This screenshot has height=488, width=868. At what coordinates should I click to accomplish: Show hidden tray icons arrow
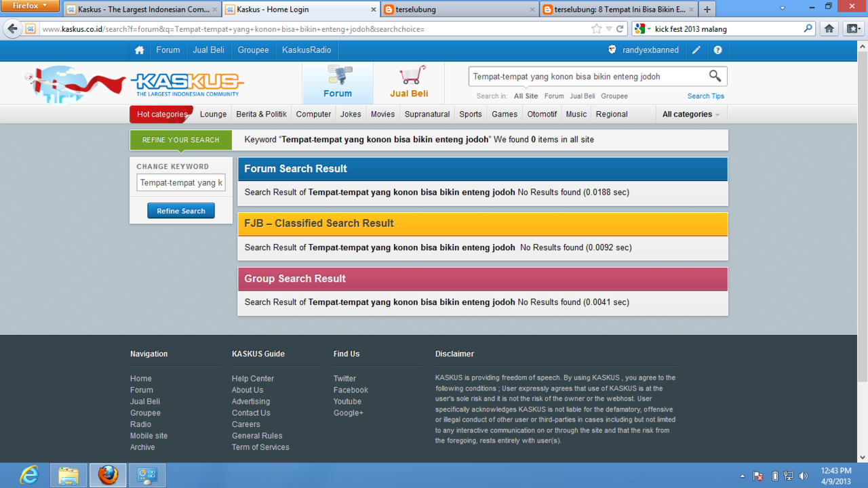pos(742,476)
